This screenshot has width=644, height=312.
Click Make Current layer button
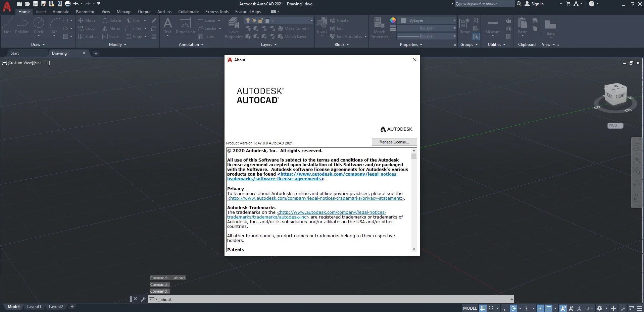pos(293,28)
